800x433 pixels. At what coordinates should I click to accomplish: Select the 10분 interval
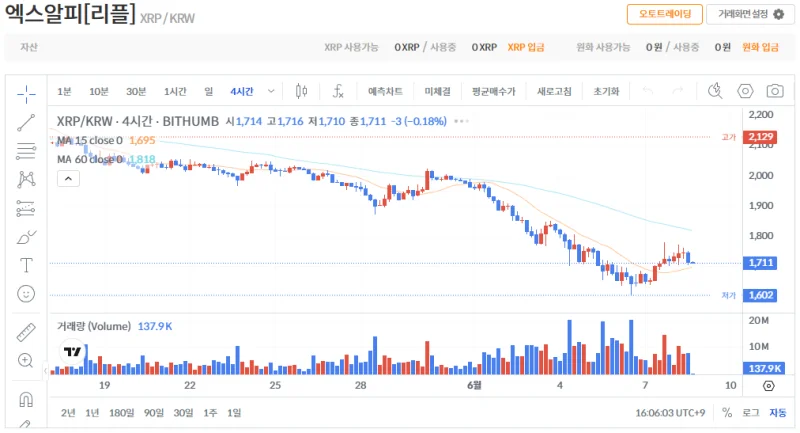click(99, 91)
